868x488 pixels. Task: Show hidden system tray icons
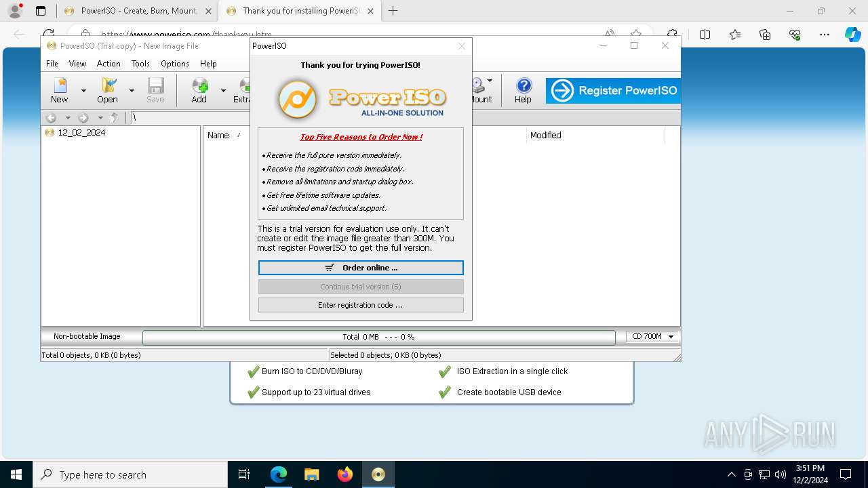[731, 474]
